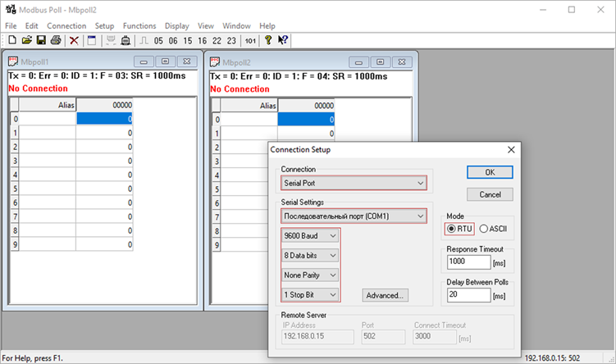
Task: Open the Help menu
Action: 267,26
